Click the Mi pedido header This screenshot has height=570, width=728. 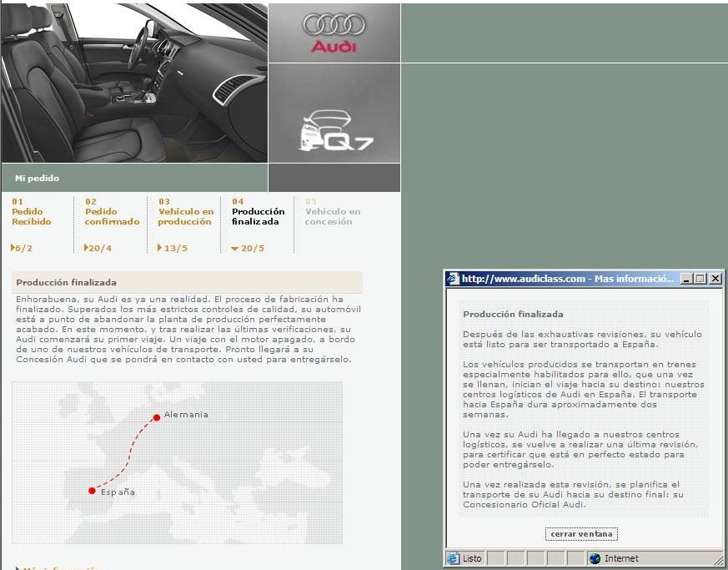(38, 178)
